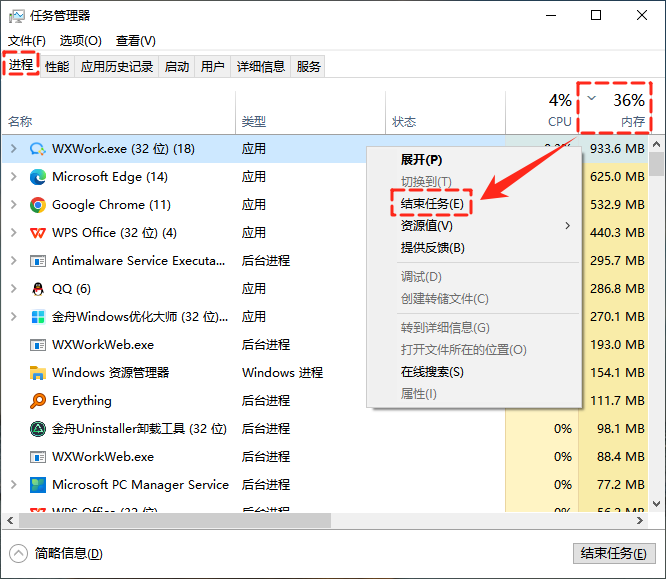Screen dimensions: 666x579
Task: Click the 金舟Uninstaller卸载工具 icon
Action: 38,429
